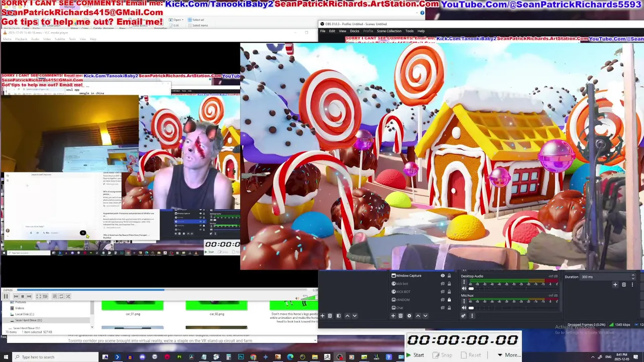Screen dimensions: 644x362
Task: Open Discord from the taskbar
Action: pyautogui.click(x=142, y=357)
